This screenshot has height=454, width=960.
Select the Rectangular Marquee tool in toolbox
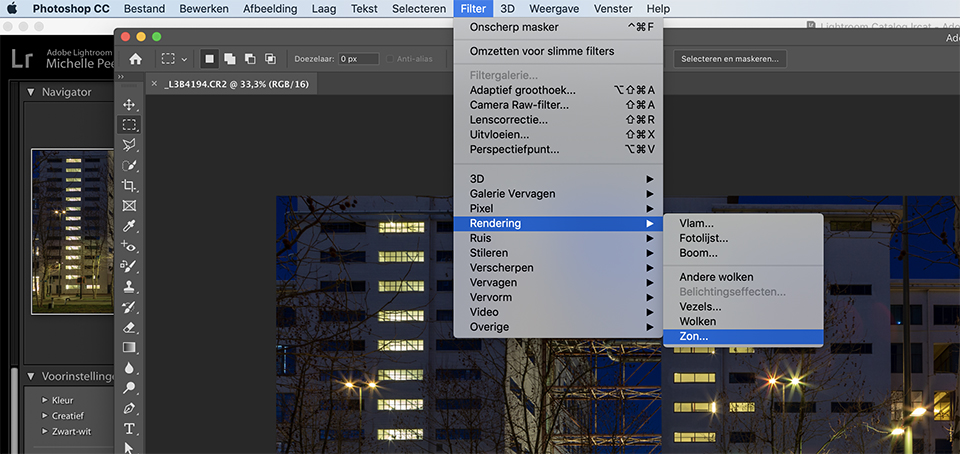click(129, 125)
